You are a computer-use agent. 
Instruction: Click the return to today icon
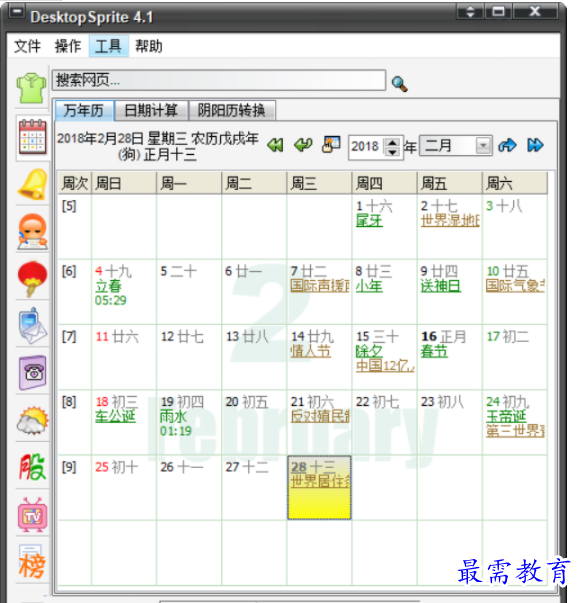[x=331, y=145]
